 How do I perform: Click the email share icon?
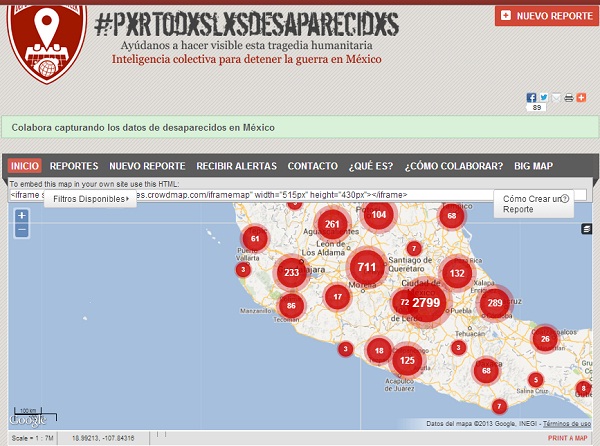tap(556, 98)
